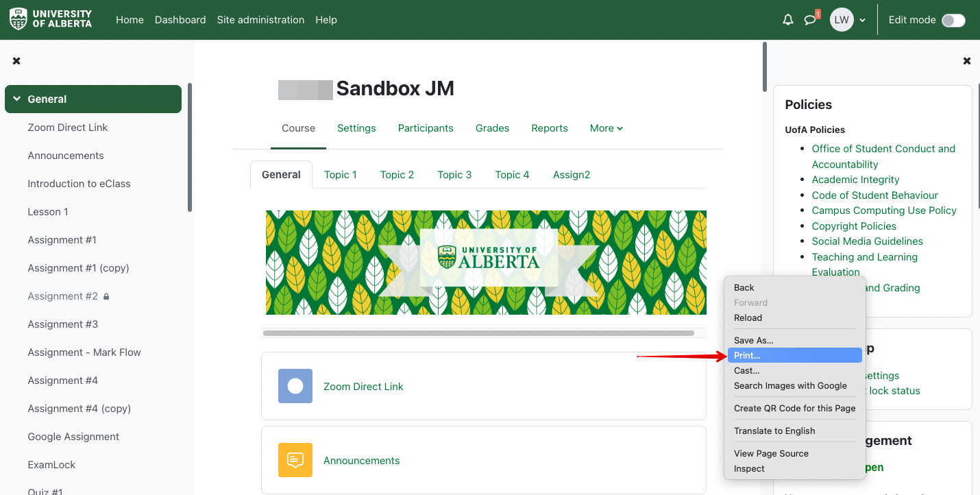
Task: Click the University of Alberta logo
Action: [51, 19]
